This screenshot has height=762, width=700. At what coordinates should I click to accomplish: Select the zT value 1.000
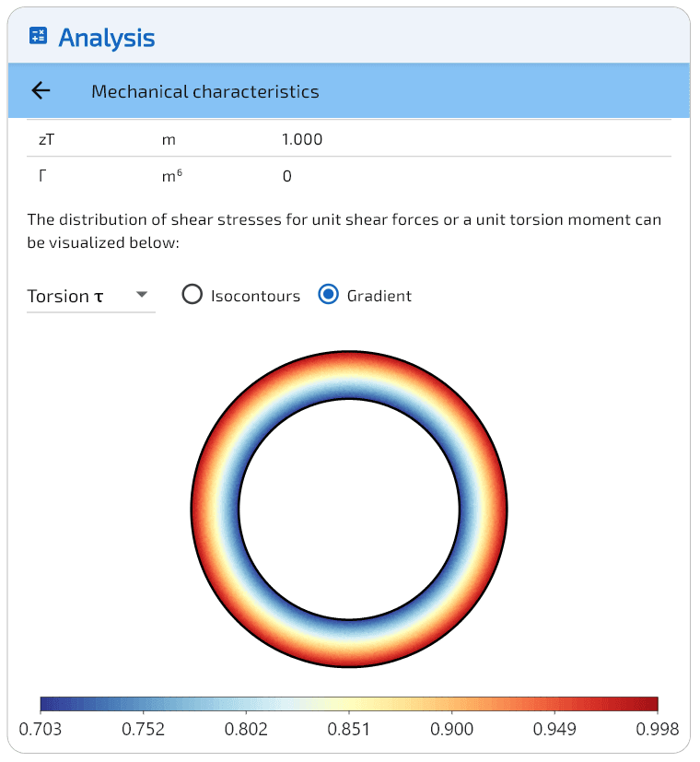click(302, 140)
